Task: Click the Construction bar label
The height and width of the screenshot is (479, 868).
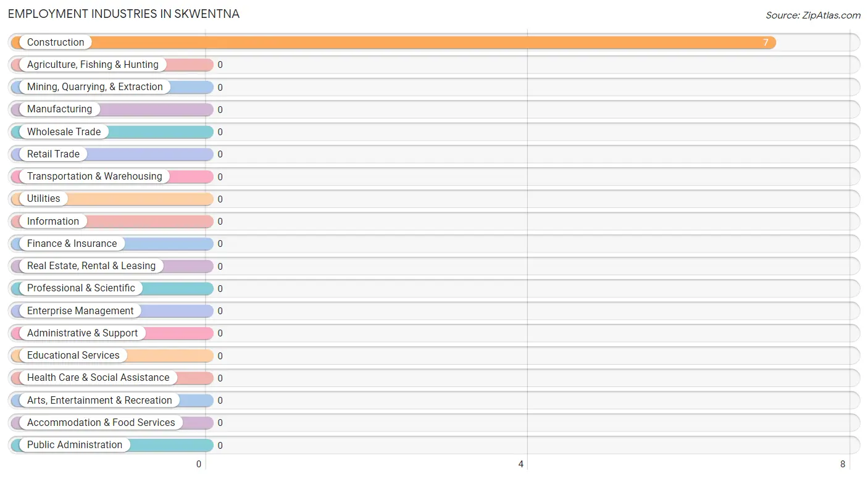Action: pyautogui.click(x=56, y=43)
